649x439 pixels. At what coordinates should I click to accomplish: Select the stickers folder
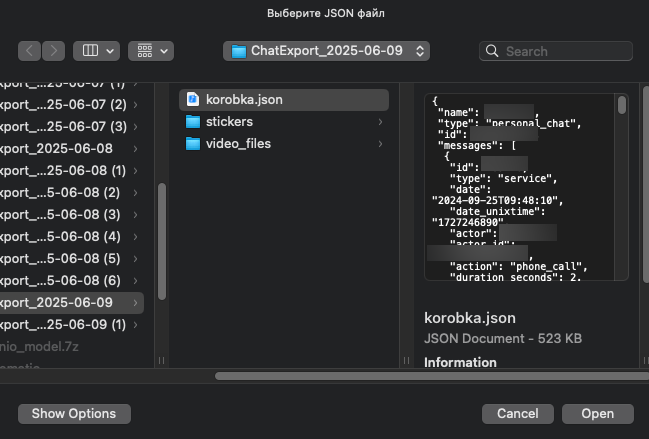284,122
